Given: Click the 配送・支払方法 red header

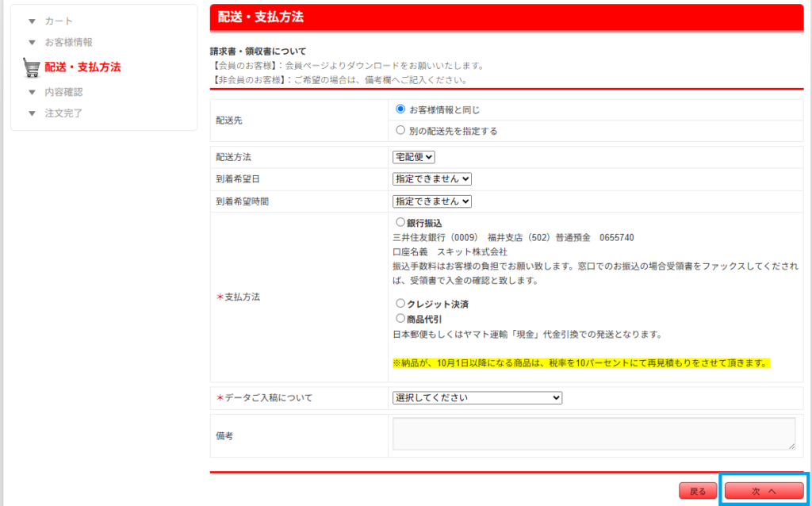Looking at the screenshot, I should [x=507, y=17].
